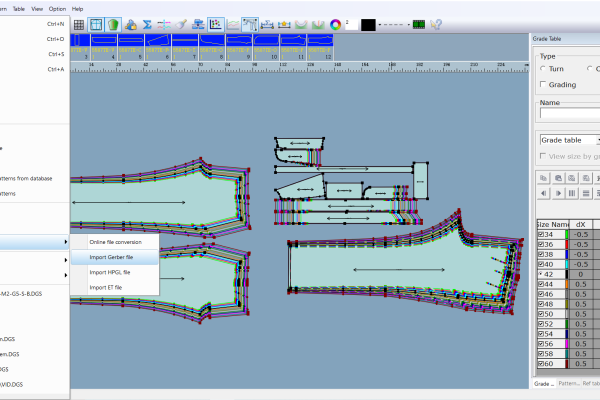Click the blue Sigma sum icon

(x=147, y=25)
